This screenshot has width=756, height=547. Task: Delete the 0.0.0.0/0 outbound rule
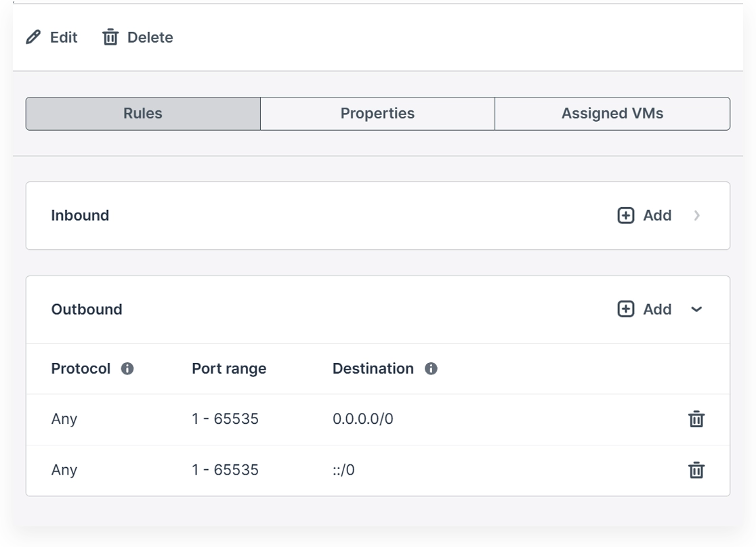coord(696,419)
